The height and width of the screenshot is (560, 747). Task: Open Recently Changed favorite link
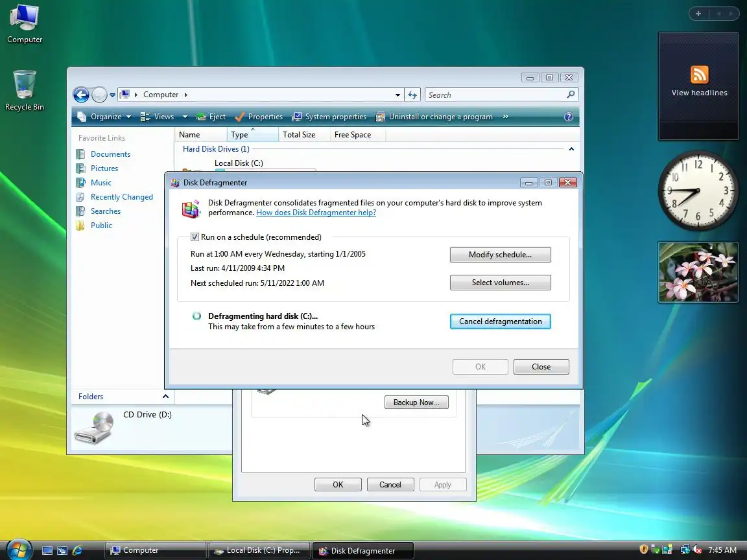point(115,197)
